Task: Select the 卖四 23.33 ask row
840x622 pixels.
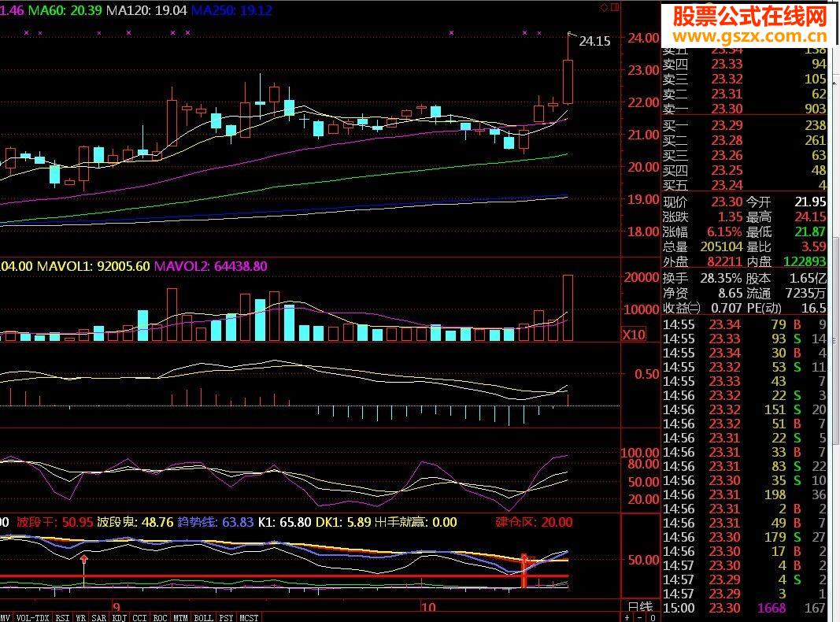Action: click(x=744, y=65)
